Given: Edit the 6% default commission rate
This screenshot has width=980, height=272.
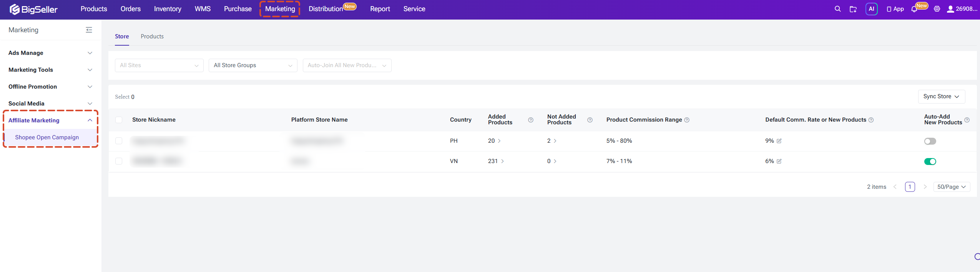Looking at the screenshot, I should point(779,162).
